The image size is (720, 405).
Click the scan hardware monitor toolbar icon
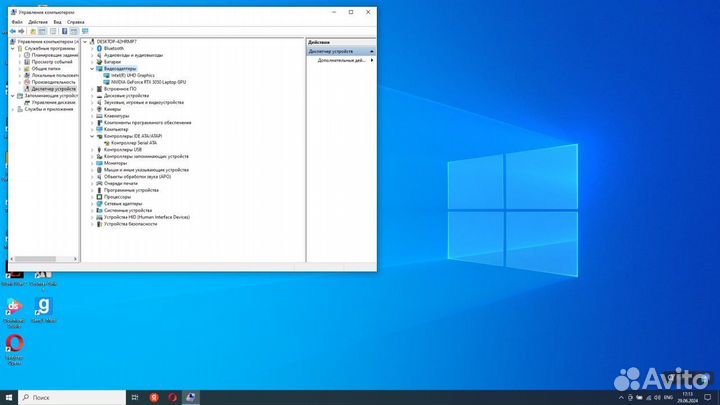(85, 31)
